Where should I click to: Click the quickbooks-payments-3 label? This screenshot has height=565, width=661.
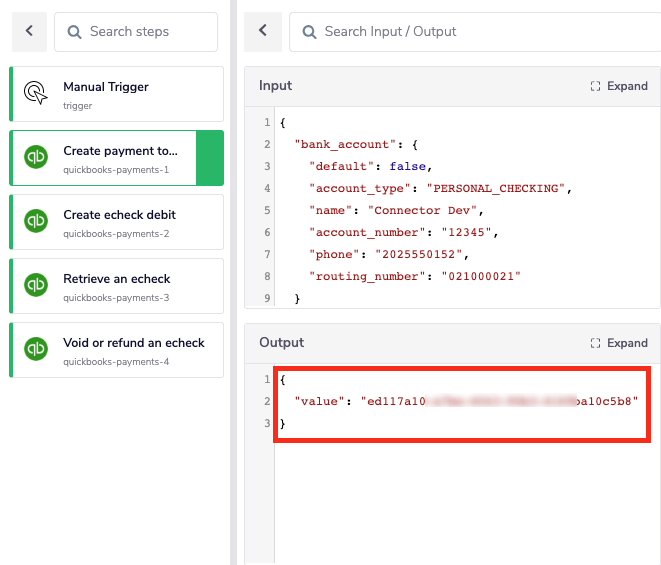[116, 298]
